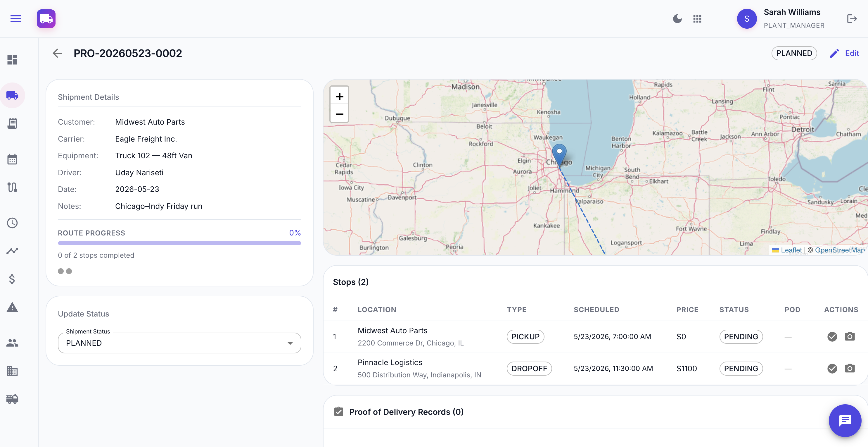Click the purple truck app logo
The image size is (868, 447).
[x=46, y=18]
